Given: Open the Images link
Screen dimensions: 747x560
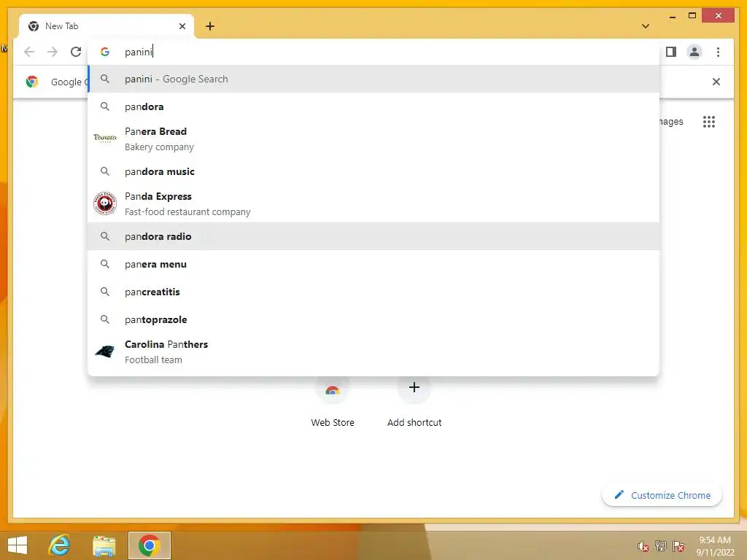Looking at the screenshot, I should pyautogui.click(x=671, y=122).
